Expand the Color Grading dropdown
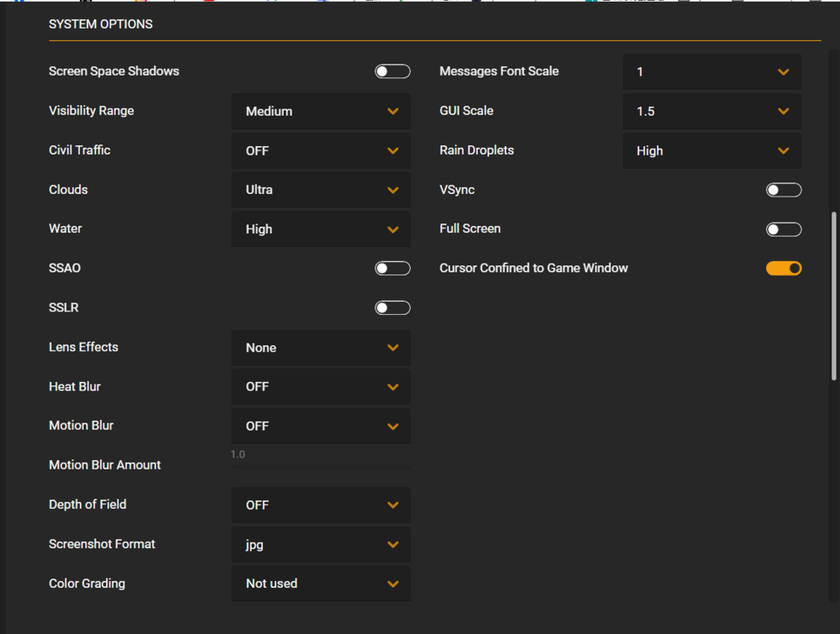Viewport: 840px width, 634px height. click(321, 584)
